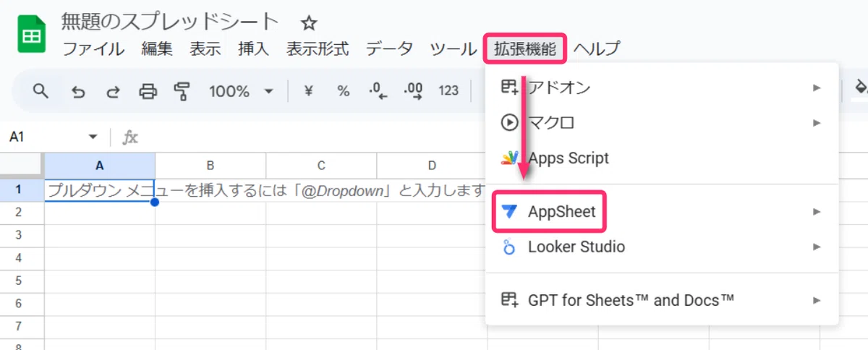
Task: Click the Google Sheets home logo
Action: coord(31,35)
